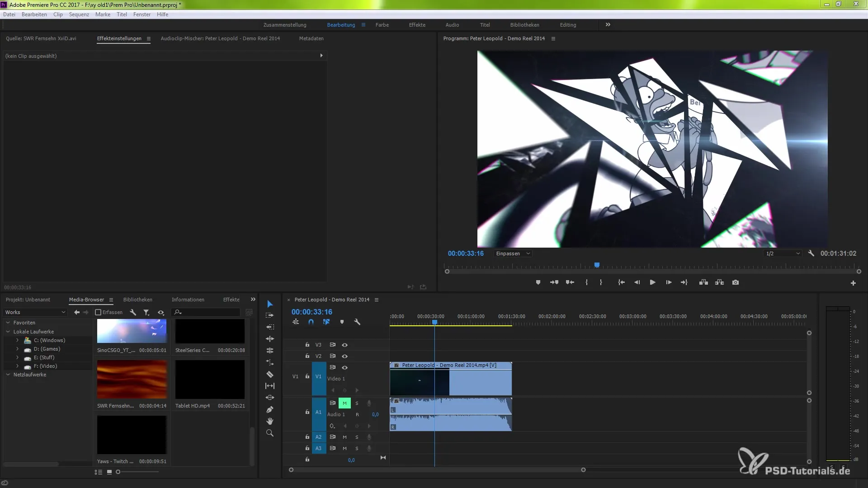Open the Einpassen zoom level dropdown
The width and height of the screenshot is (868, 488).
(513, 253)
